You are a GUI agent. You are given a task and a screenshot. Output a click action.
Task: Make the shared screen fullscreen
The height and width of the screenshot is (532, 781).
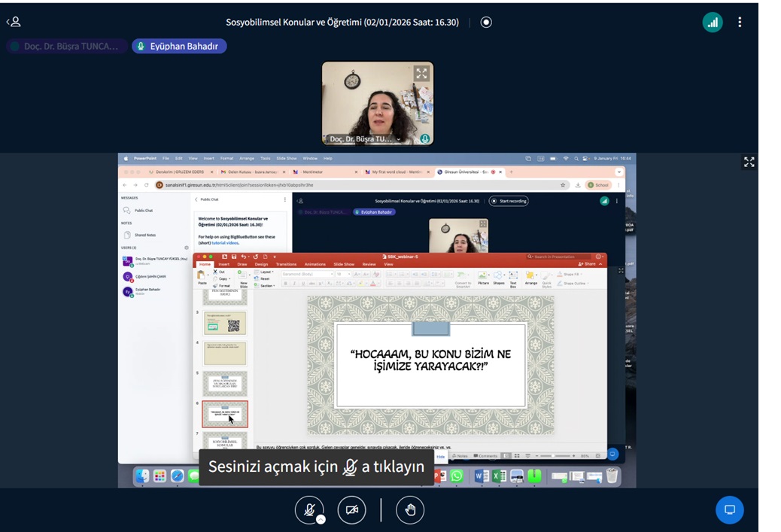749,162
